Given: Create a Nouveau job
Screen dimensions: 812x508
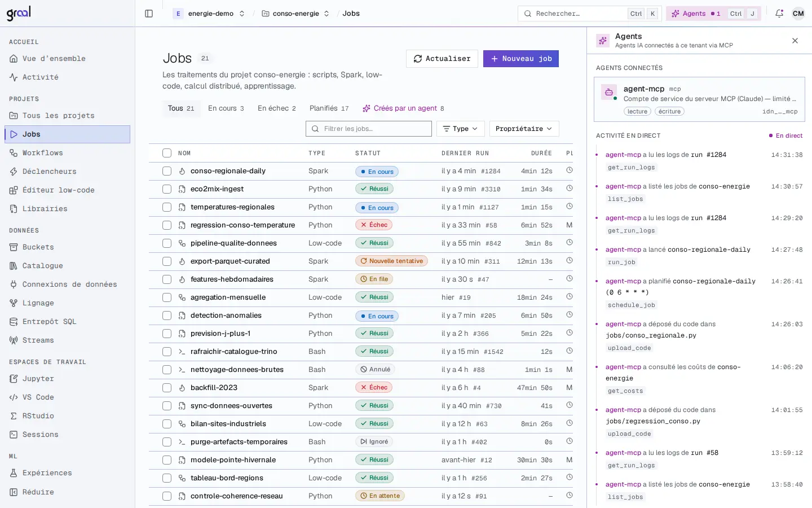Looking at the screenshot, I should coord(521,59).
